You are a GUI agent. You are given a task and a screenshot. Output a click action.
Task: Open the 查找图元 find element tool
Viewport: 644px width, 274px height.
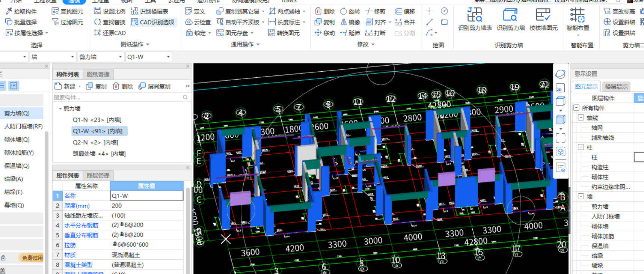point(68,11)
